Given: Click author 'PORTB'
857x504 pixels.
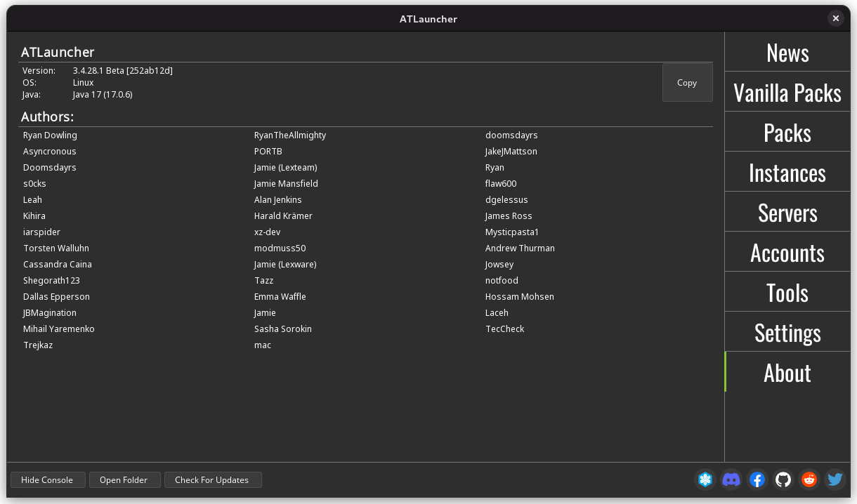Looking at the screenshot, I should pyautogui.click(x=268, y=152).
